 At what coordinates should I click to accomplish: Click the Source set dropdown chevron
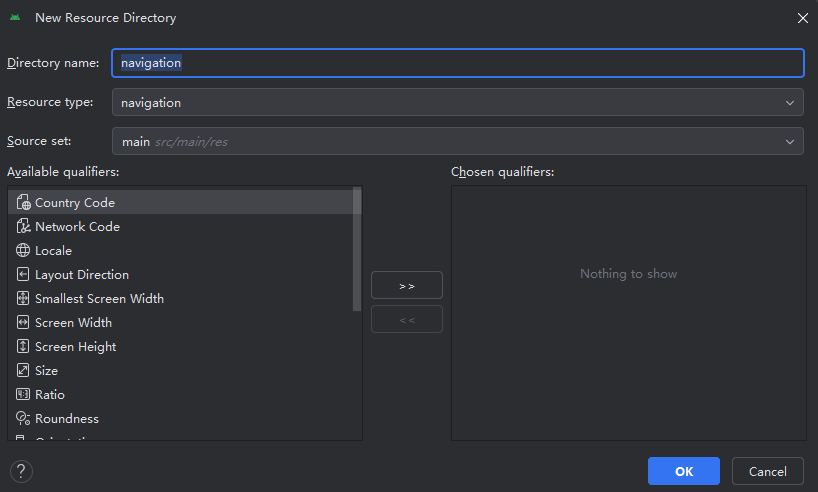790,142
